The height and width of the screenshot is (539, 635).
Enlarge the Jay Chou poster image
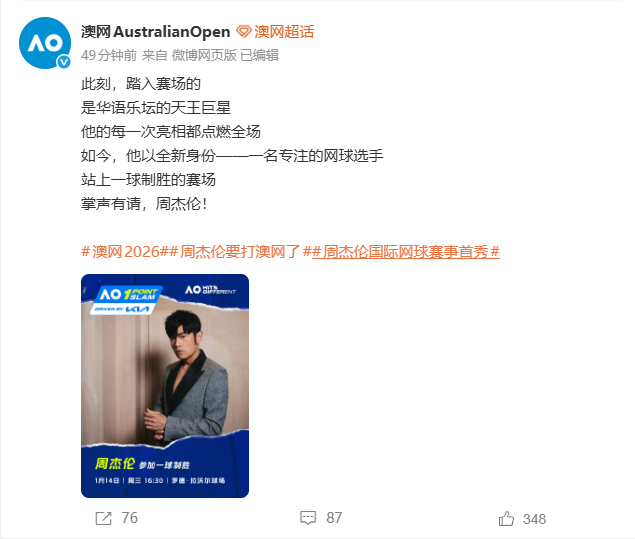pos(165,386)
